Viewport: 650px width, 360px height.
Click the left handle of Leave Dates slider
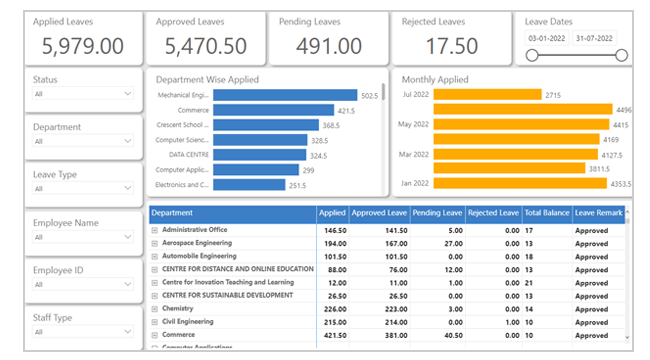pos(532,55)
